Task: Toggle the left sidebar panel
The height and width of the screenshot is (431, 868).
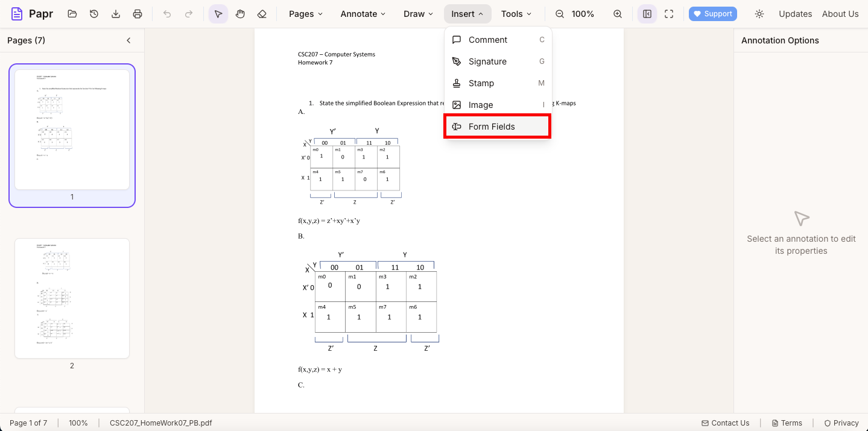Action: (647, 13)
